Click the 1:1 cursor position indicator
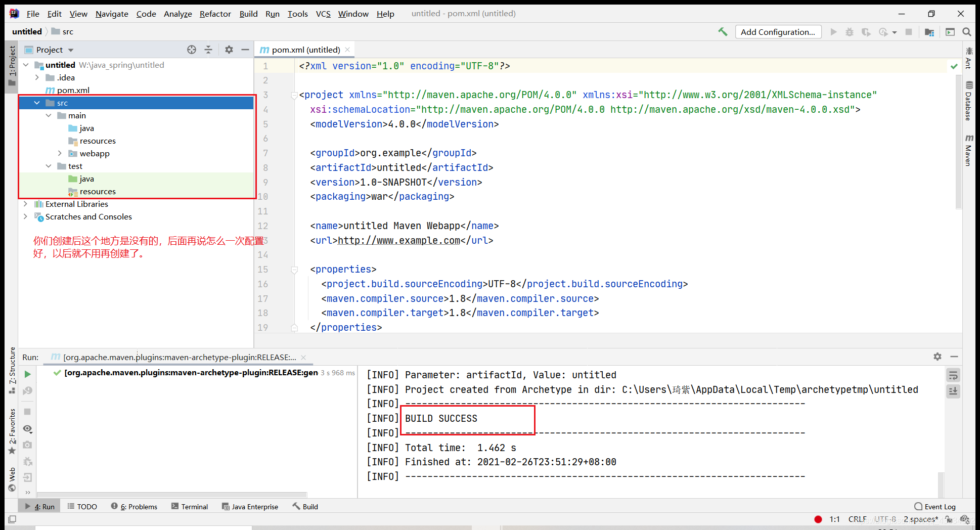Viewport: 980px width, 530px height. (x=834, y=519)
